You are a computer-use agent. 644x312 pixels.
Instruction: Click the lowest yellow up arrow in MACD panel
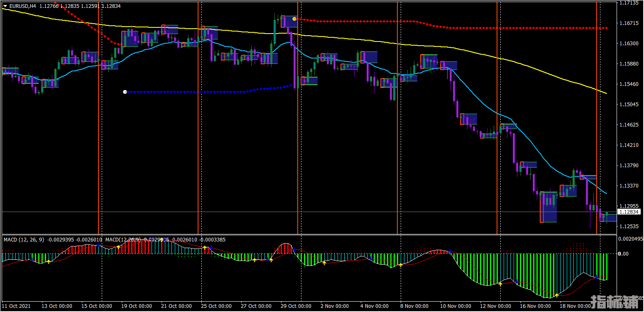(x=556, y=295)
